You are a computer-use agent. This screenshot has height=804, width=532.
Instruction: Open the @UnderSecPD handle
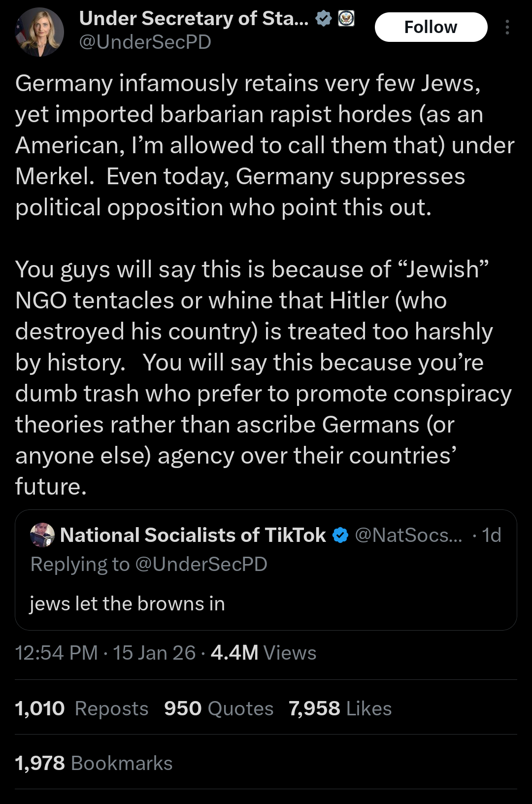(145, 42)
